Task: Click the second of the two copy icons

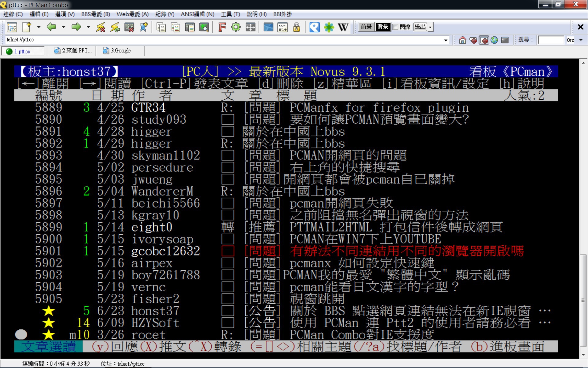Action: click(175, 27)
